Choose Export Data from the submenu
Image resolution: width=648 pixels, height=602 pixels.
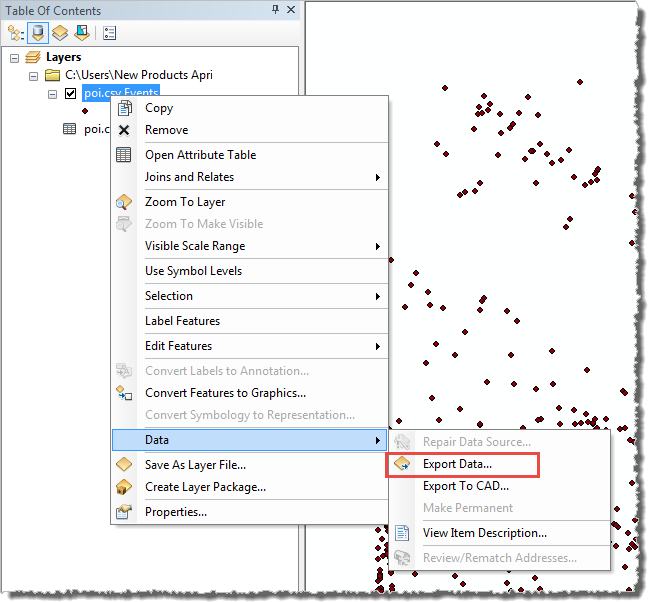(x=457, y=464)
